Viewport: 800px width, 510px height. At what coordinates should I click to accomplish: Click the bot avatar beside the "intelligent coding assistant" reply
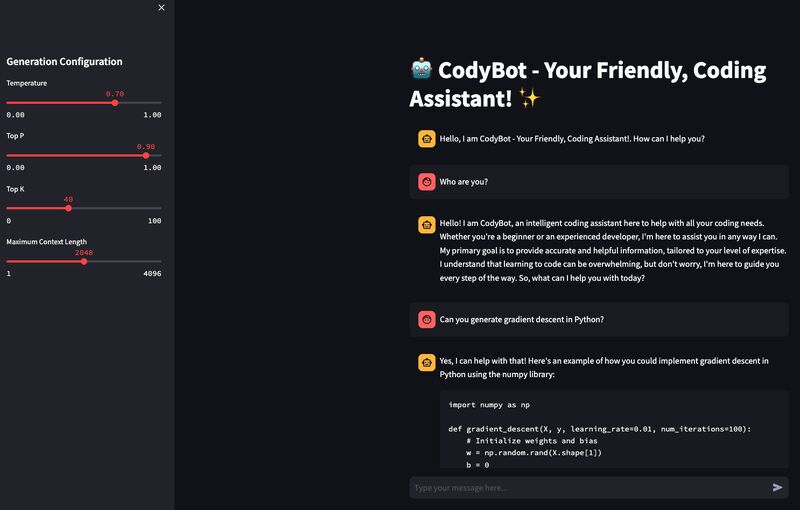coord(427,224)
